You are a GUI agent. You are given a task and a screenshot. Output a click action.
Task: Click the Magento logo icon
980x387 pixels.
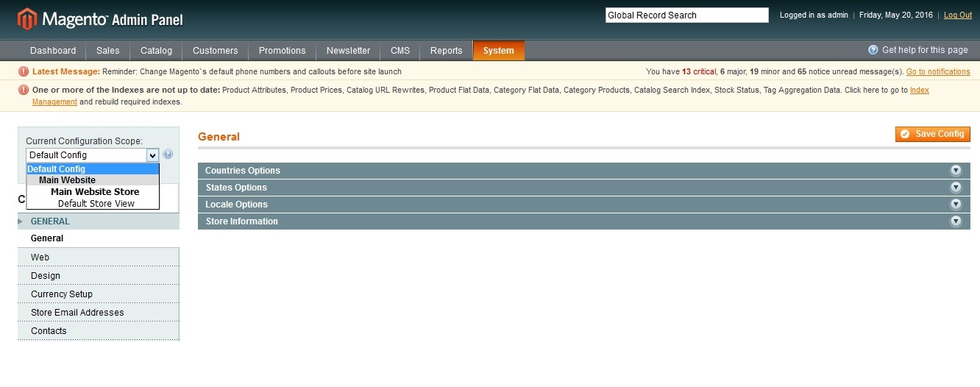(x=27, y=19)
